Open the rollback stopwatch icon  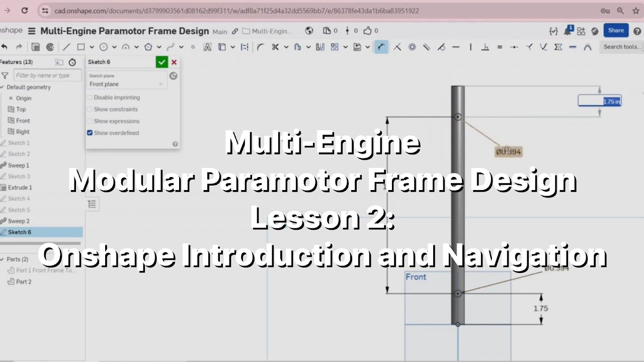(72, 62)
